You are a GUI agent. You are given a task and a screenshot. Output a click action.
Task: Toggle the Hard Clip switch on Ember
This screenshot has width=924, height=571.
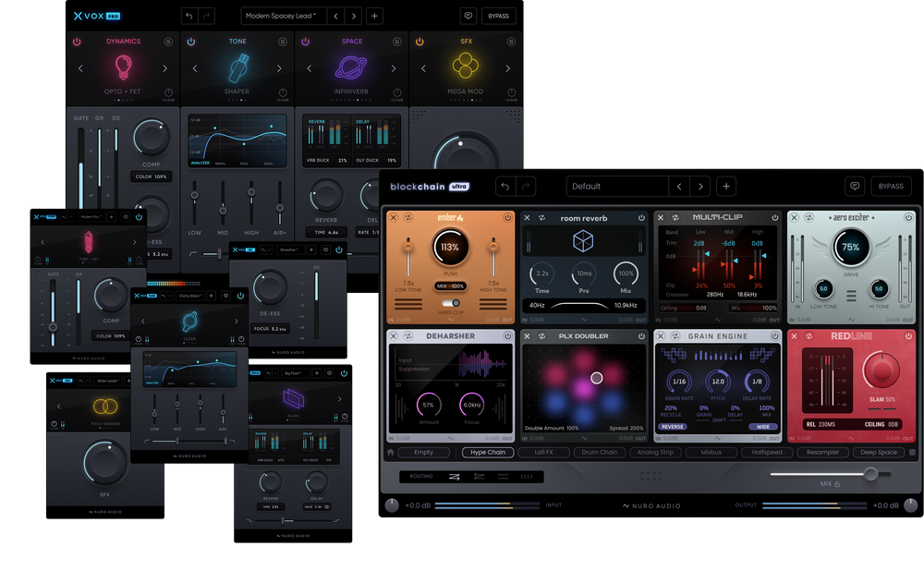pyautogui.click(x=451, y=302)
